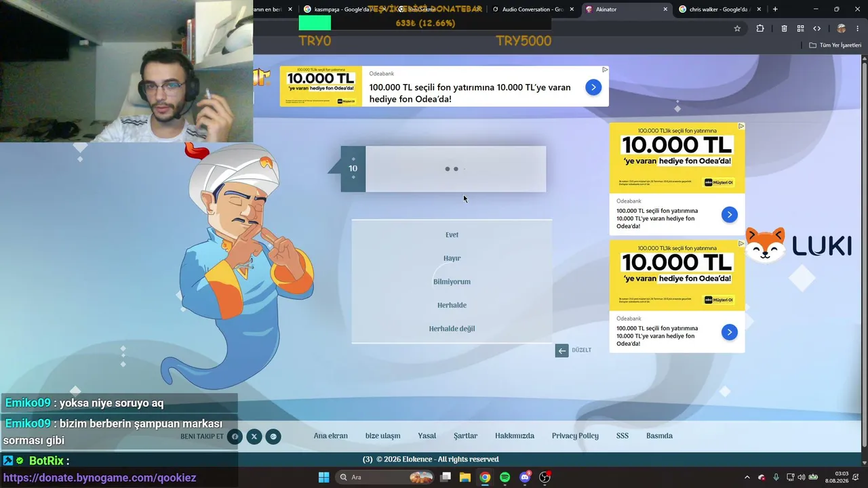
Task: Click the arrow button on the lower sidebar ad
Action: coord(729,332)
